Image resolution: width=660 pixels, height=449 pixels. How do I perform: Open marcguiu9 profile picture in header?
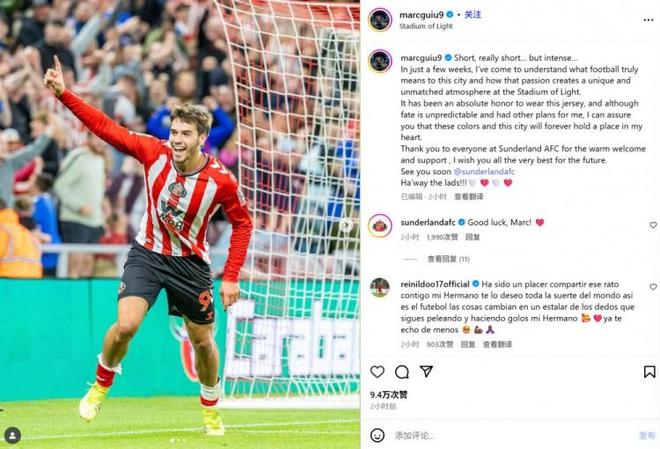point(380,20)
